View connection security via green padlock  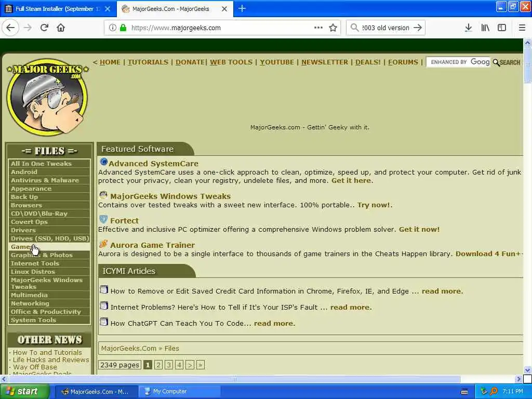point(123,28)
